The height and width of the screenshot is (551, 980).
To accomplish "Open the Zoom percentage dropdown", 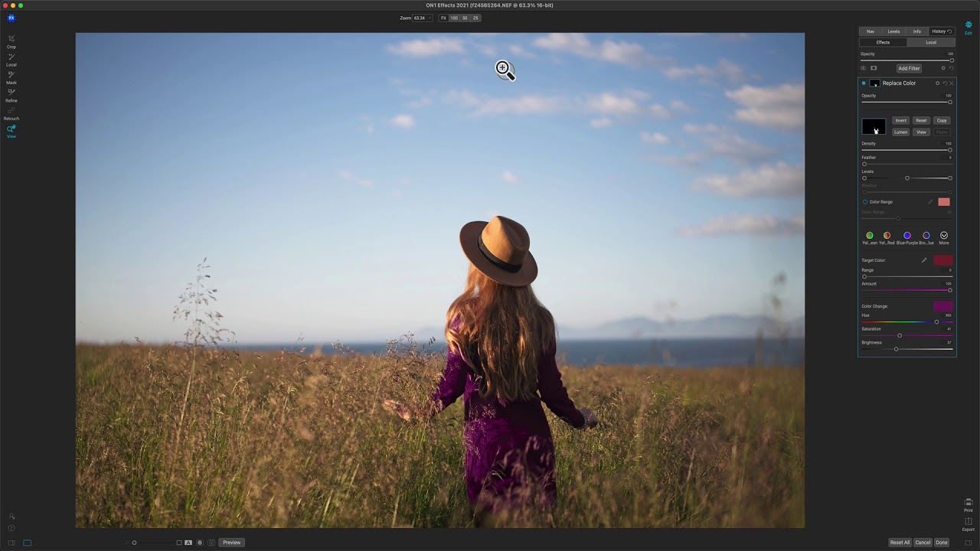I will 423,18.
